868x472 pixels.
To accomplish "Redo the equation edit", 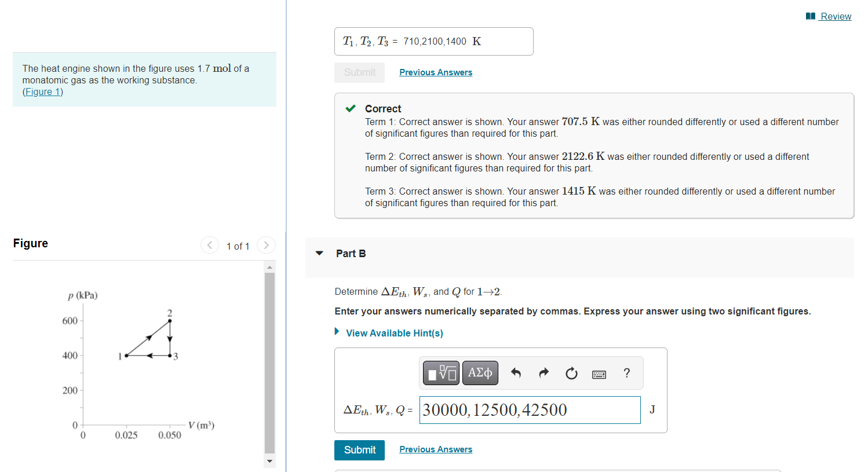I will [x=543, y=372].
